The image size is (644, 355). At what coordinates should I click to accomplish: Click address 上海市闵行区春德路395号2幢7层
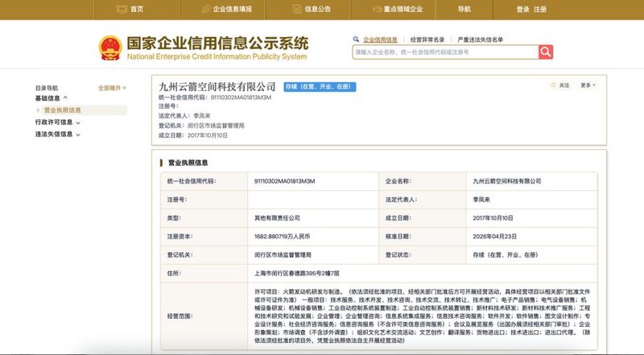tap(296, 273)
